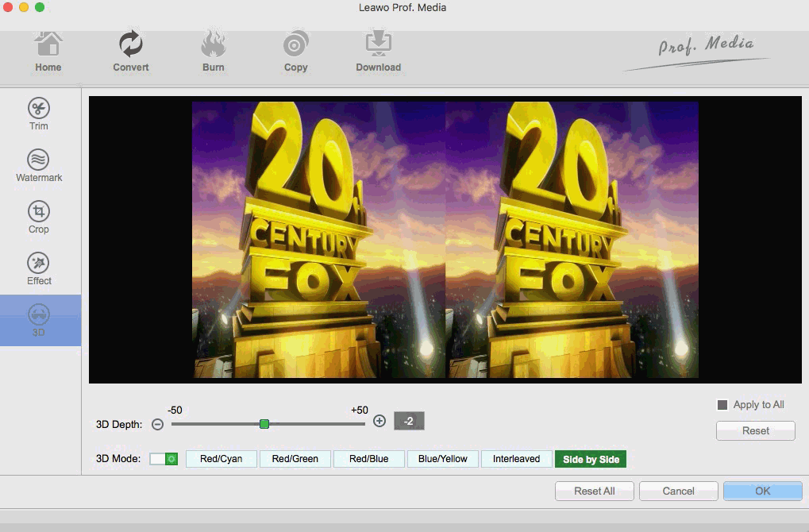The height and width of the screenshot is (532, 809).
Task: Click the left preview video frame
Action: point(318,240)
